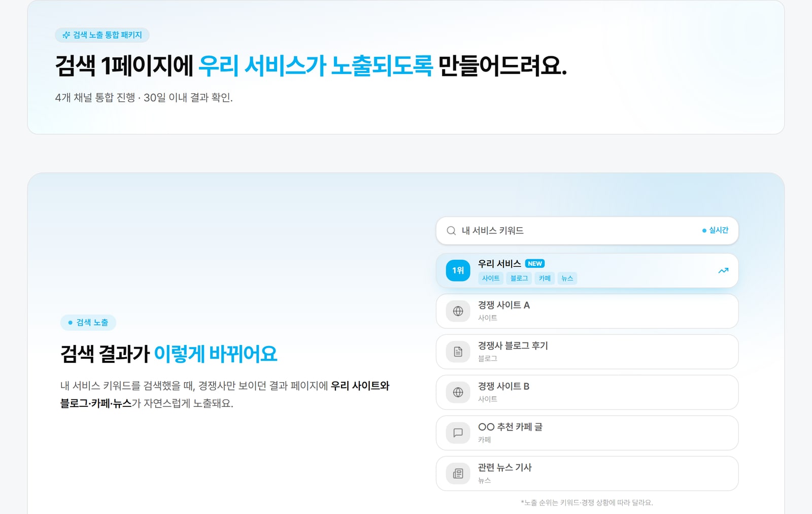Viewport: 812px width, 514px height.
Task: Open the 경쟁 사이트 A result title
Action: point(504,305)
